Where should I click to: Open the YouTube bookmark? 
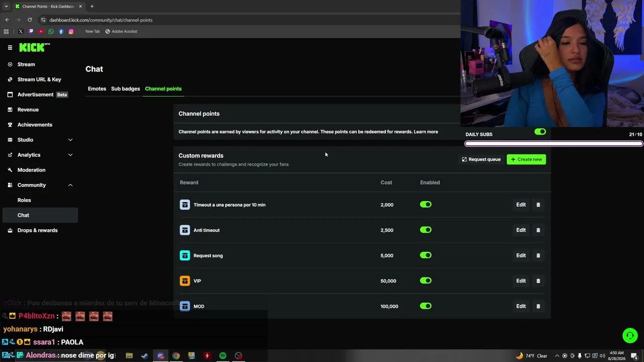(x=41, y=31)
